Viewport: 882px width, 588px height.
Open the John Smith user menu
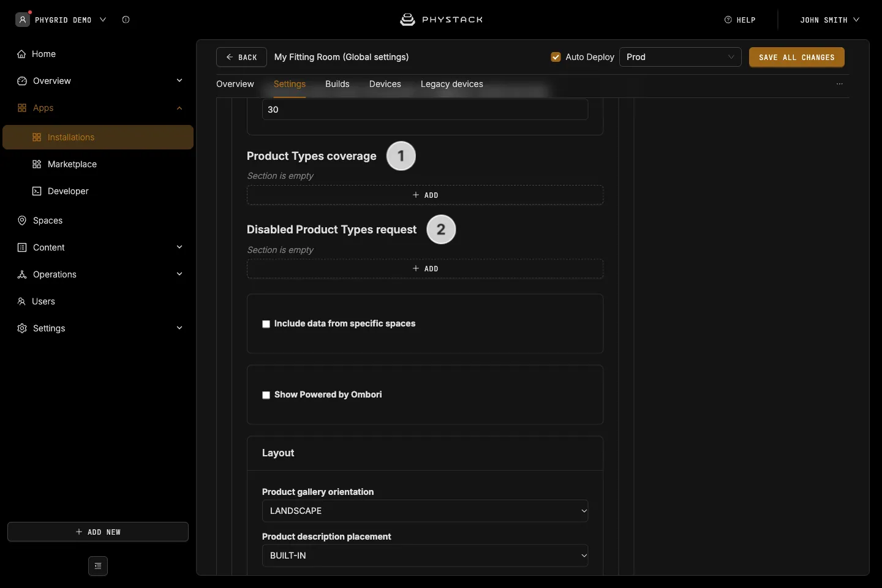coord(829,20)
